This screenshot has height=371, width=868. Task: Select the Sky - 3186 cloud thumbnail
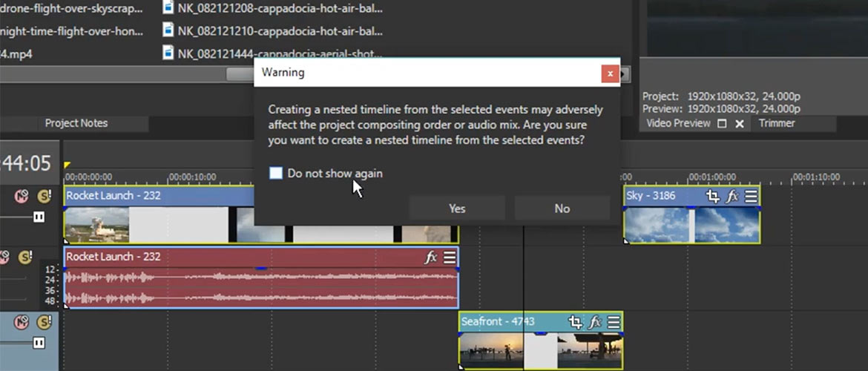(657, 225)
